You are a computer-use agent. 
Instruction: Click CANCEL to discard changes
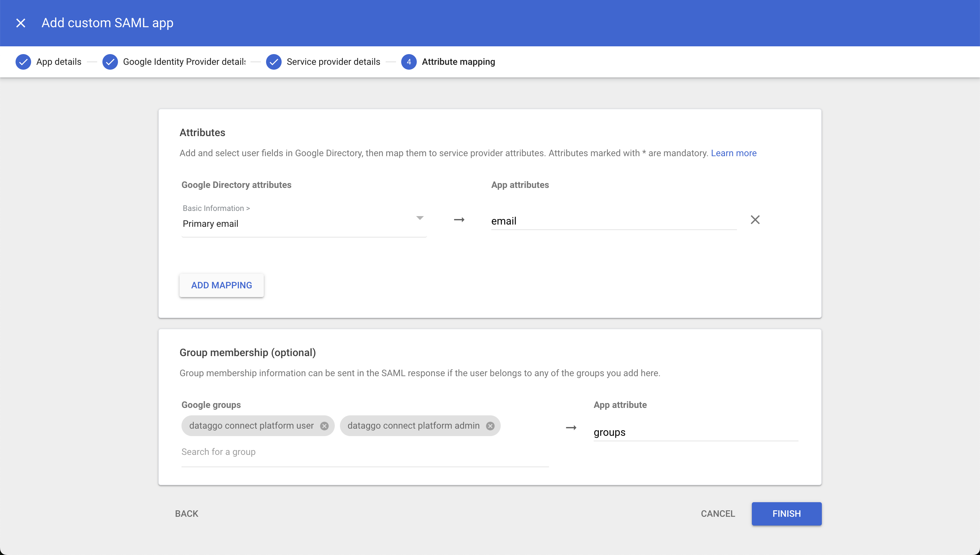[x=718, y=514]
